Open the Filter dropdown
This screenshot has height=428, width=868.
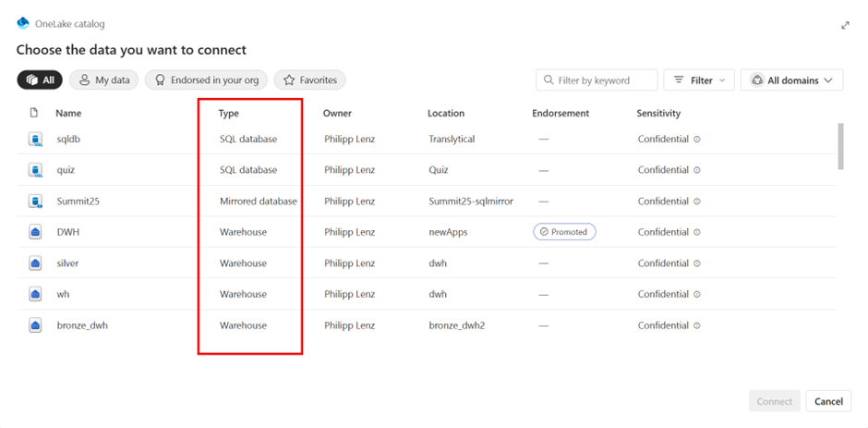(699, 80)
